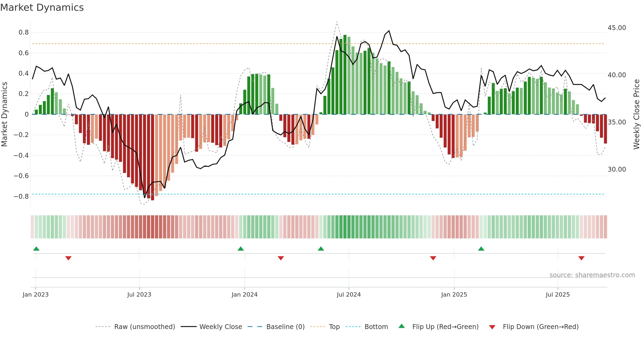Click the first green Flip Up marker near Jan 2023
644x362 pixels.
(x=36, y=249)
